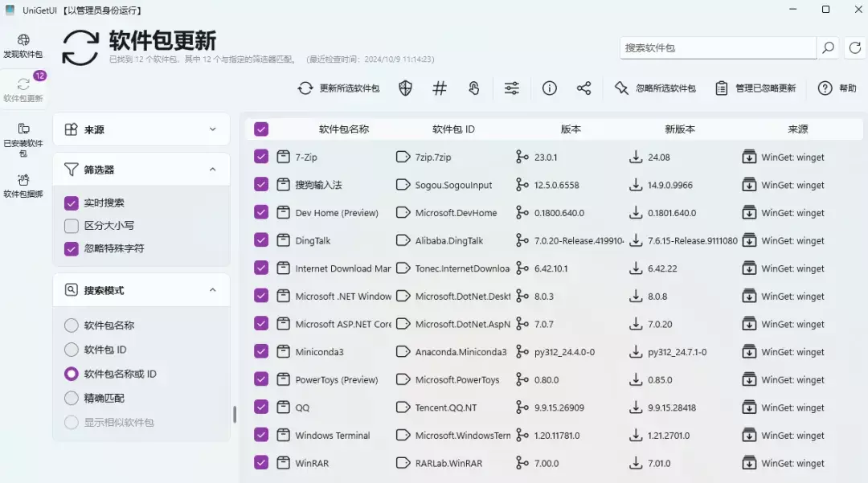The width and height of the screenshot is (868, 483).
Task: Reload the package list with refresh icon
Action: tap(854, 48)
